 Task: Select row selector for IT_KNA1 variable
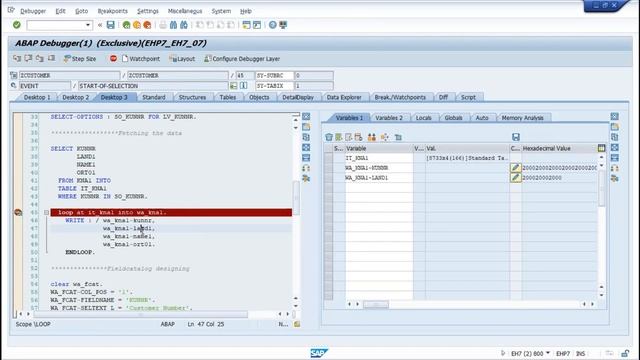click(x=329, y=158)
